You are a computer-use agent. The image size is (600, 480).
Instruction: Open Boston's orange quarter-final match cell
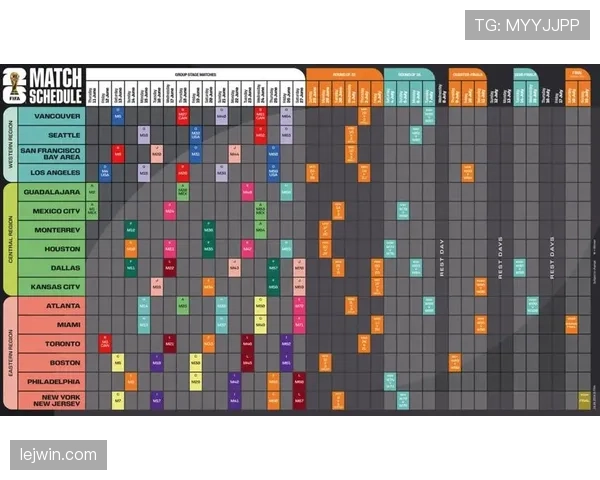[x=455, y=363]
